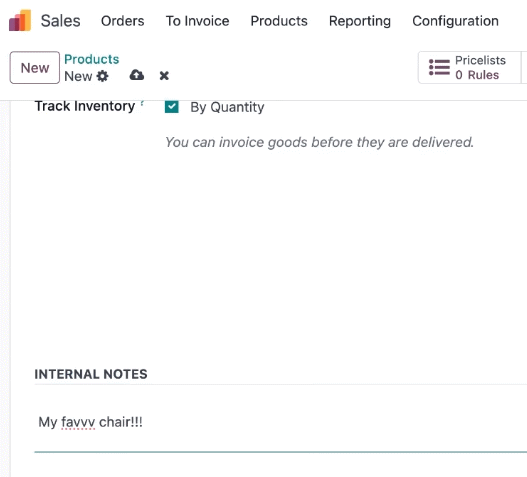Click the Track Inventory label
Screen dimensions: 527x477
pos(85,106)
